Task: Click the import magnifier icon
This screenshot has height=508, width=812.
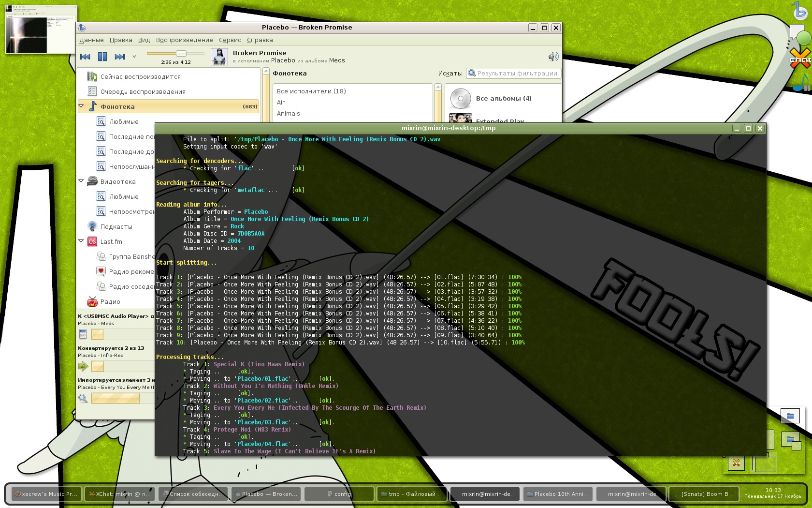Action: click(83, 398)
